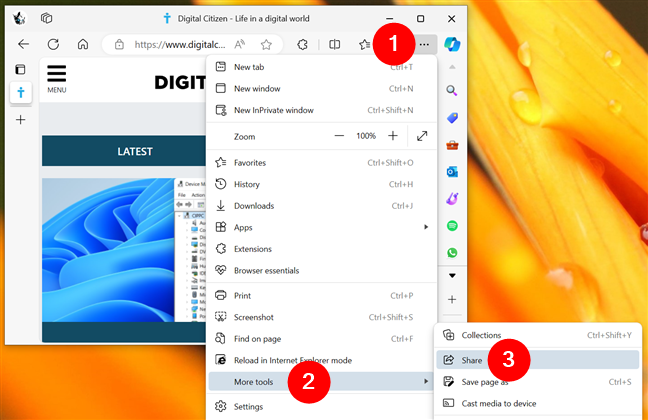The image size is (648, 420).
Task: Expand Apps submenu
Action: (321, 227)
